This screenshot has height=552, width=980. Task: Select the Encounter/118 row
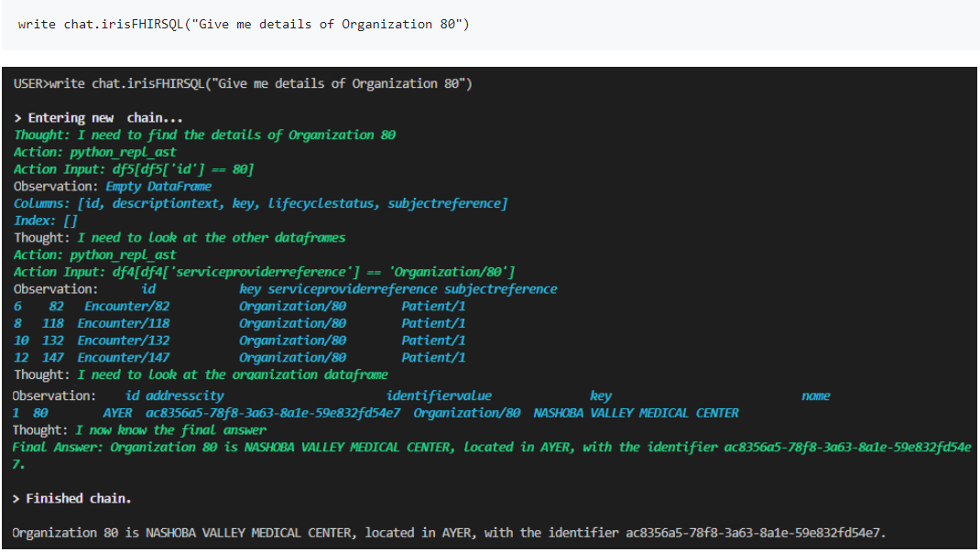[x=239, y=323]
